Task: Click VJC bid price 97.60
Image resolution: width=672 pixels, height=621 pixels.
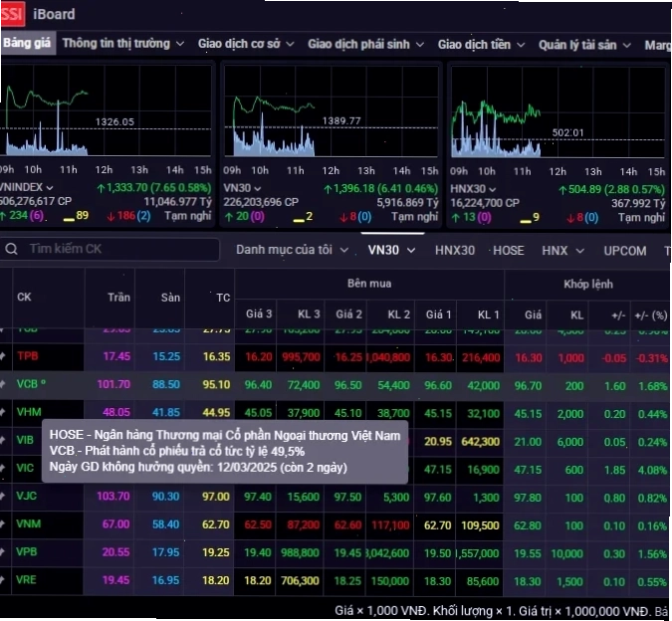Action: tap(438, 498)
